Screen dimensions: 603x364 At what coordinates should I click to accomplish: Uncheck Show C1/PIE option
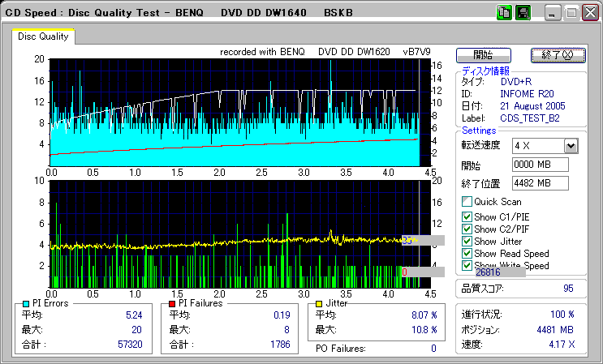(467, 217)
